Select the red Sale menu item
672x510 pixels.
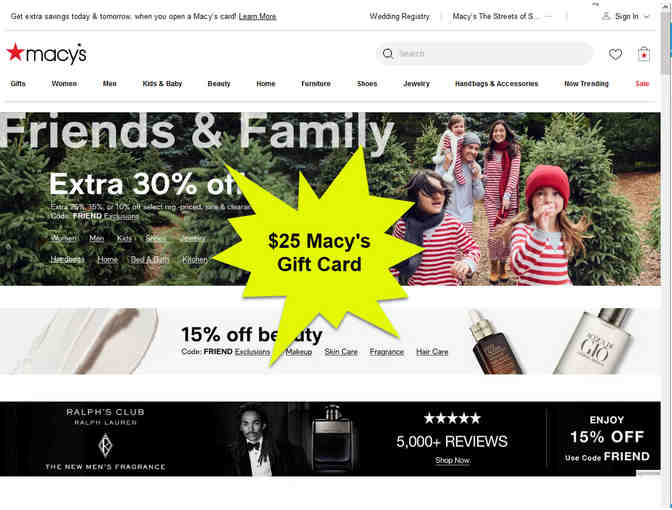coord(642,84)
